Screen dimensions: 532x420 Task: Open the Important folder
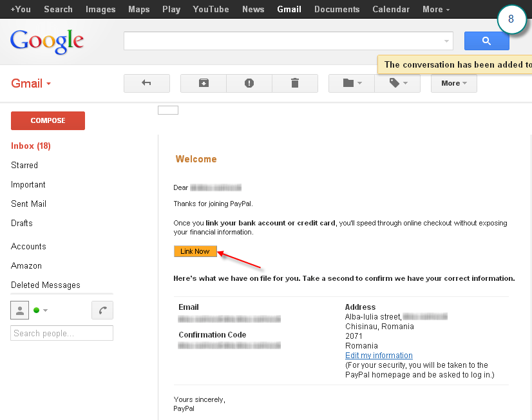(28, 185)
